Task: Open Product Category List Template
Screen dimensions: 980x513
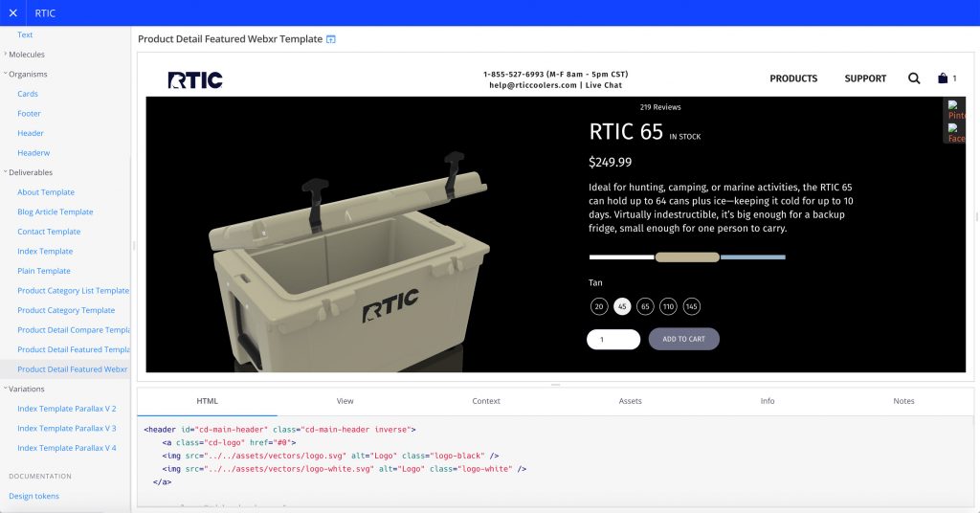Action: pos(73,291)
